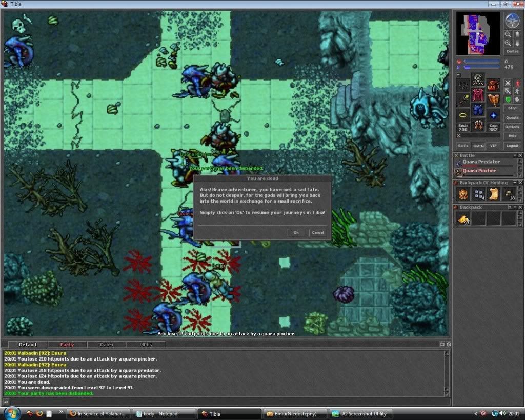Click the hitpoints bar beside the heart
The image size is (525, 420).
482,62
